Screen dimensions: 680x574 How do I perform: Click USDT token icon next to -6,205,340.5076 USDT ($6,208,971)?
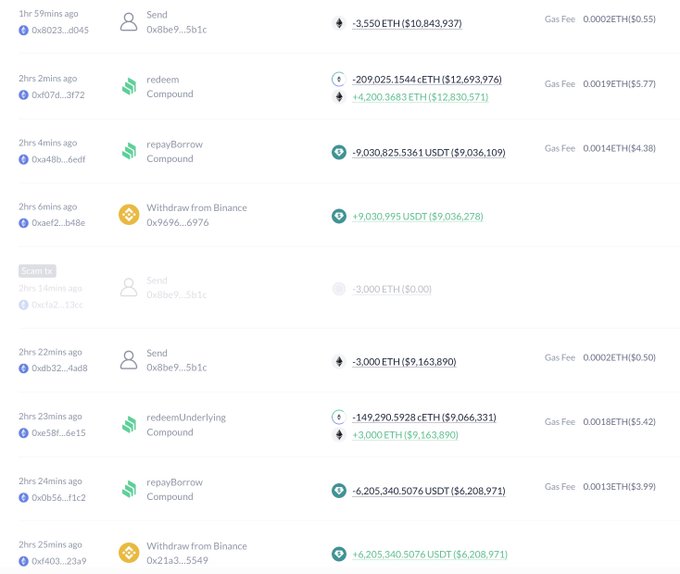[x=339, y=490]
